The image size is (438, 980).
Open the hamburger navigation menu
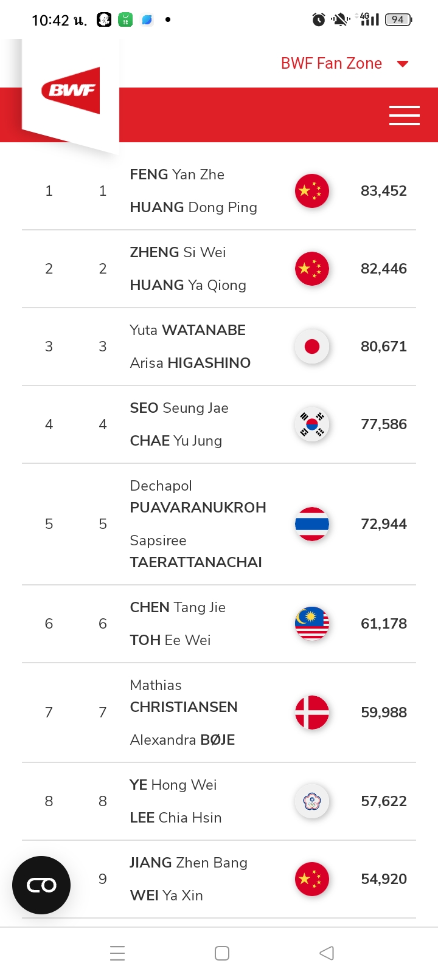click(x=405, y=116)
